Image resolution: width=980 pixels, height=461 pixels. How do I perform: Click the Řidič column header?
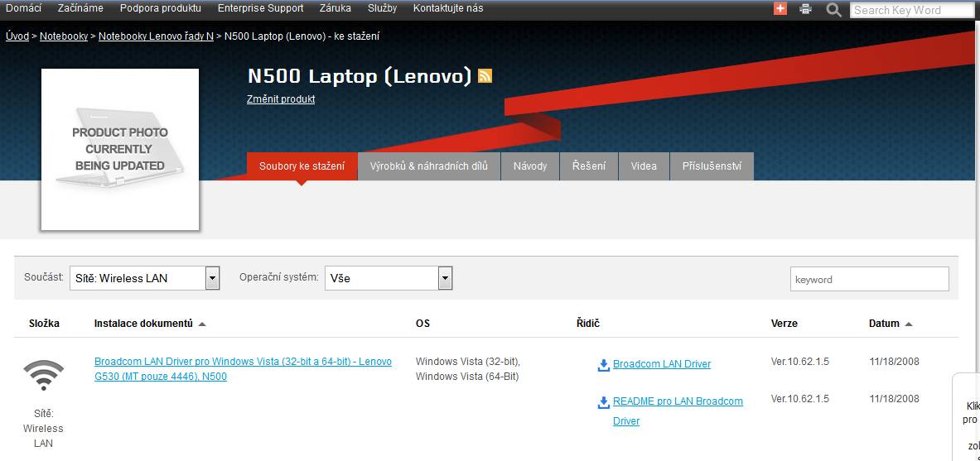pos(588,324)
